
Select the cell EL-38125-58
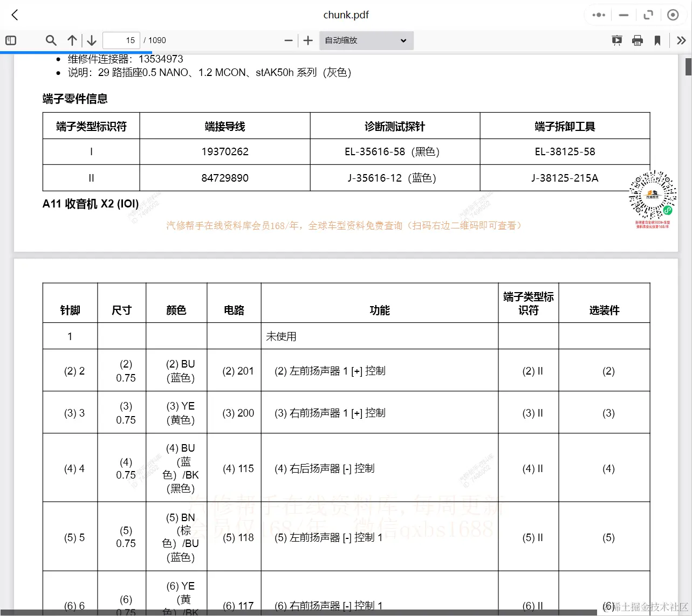point(565,152)
